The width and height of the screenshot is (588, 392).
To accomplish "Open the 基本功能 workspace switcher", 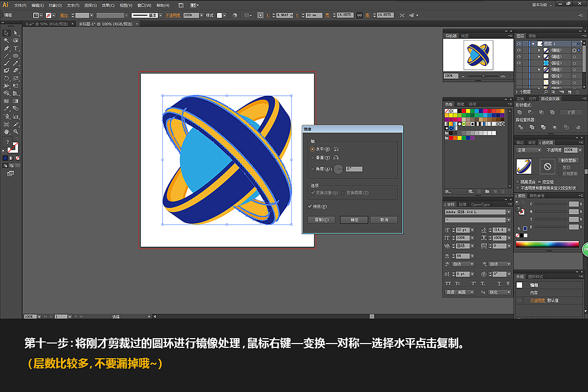I will click(542, 5).
